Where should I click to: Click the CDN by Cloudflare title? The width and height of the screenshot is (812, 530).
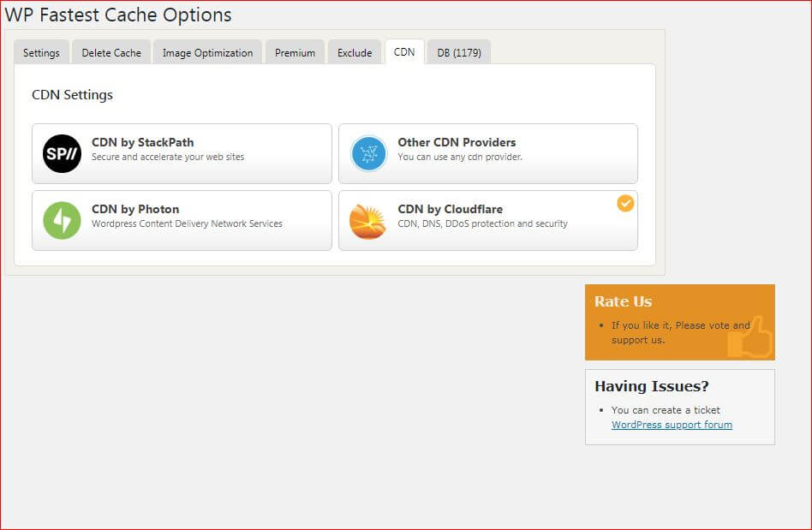pyautogui.click(x=450, y=209)
